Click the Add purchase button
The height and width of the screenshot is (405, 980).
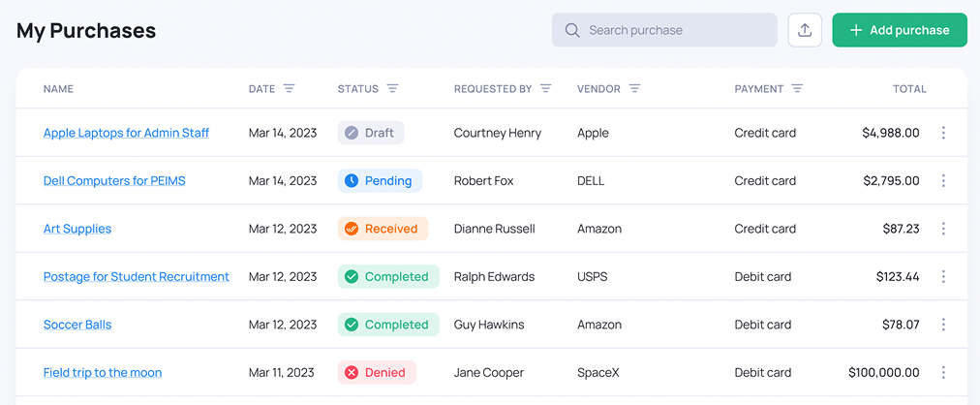900,30
